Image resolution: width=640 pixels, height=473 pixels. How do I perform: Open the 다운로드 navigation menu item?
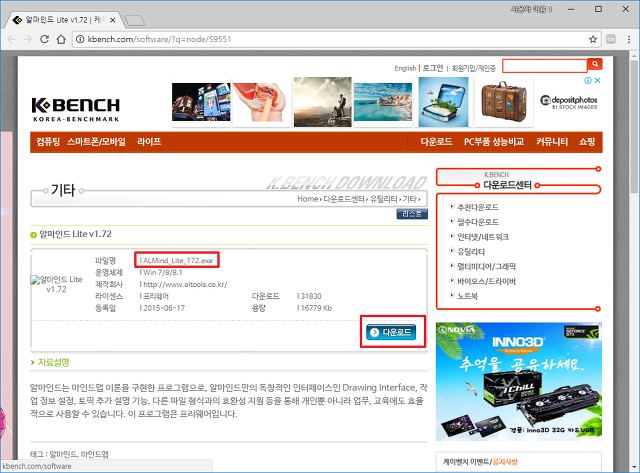pyautogui.click(x=436, y=142)
